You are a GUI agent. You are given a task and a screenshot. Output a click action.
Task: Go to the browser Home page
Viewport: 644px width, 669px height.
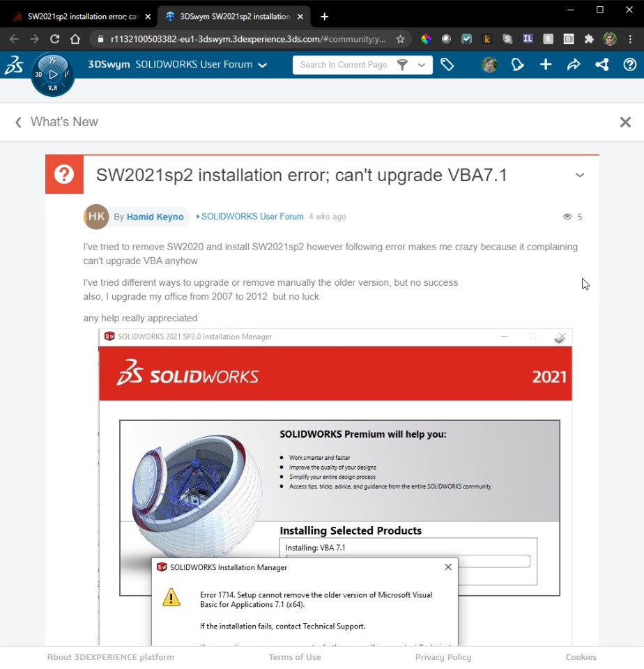pyautogui.click(x=75, y=39)
